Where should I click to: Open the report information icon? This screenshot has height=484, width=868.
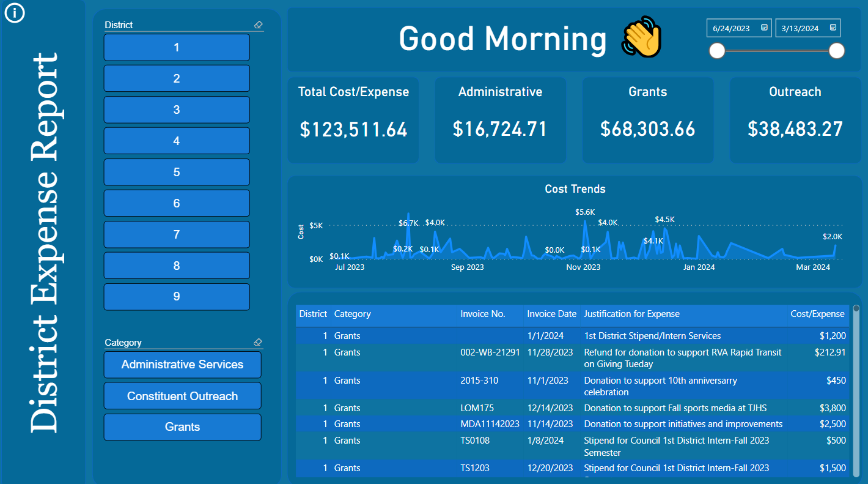point(14,13)
